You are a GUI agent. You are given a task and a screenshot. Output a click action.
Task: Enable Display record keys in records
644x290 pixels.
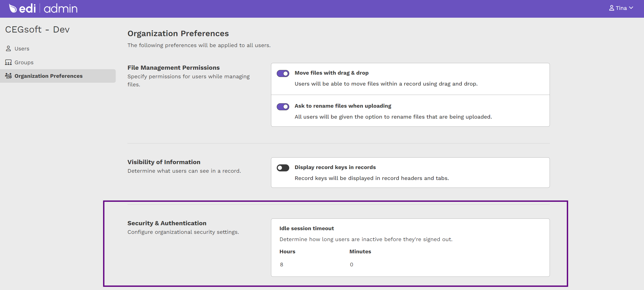283,168
